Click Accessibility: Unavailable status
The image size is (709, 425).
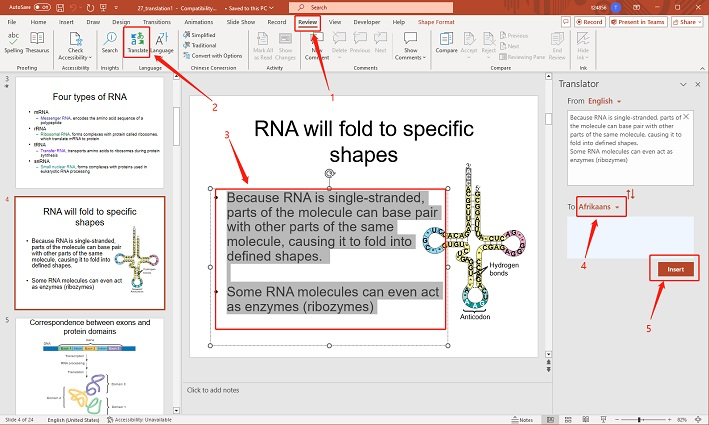[139, 420]
